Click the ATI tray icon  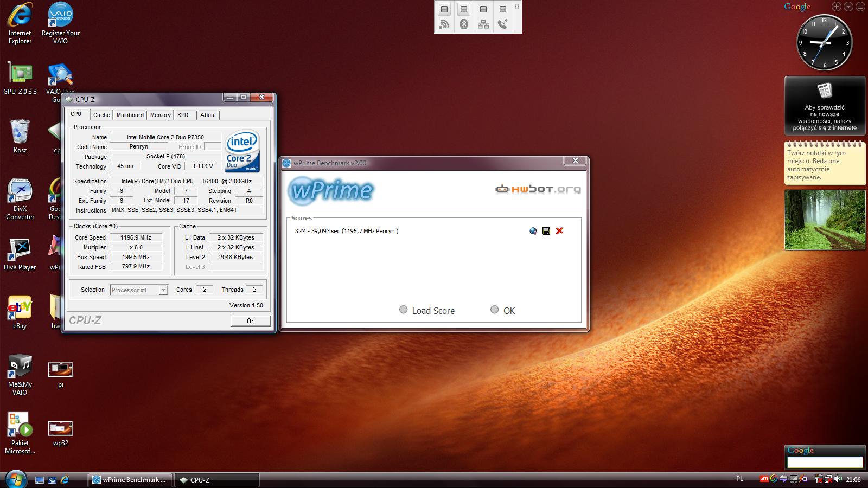pos(764,479)
